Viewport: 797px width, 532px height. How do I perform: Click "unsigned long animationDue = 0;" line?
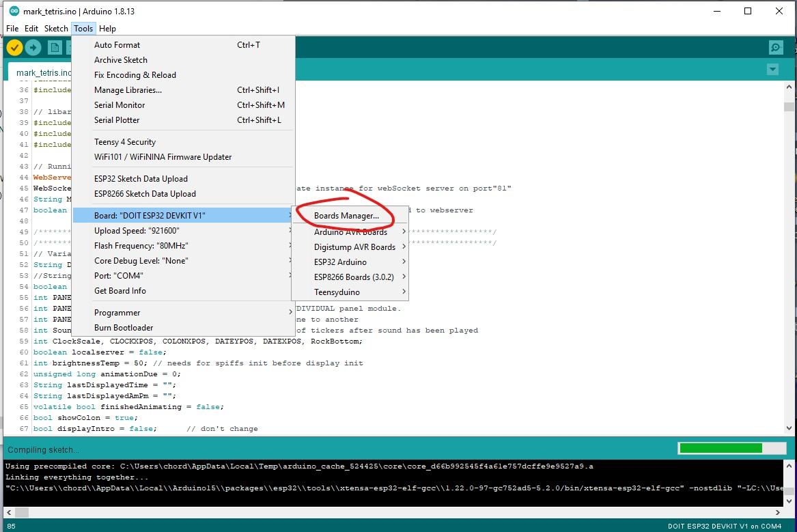pyautogui.click(x=107, y=374)
